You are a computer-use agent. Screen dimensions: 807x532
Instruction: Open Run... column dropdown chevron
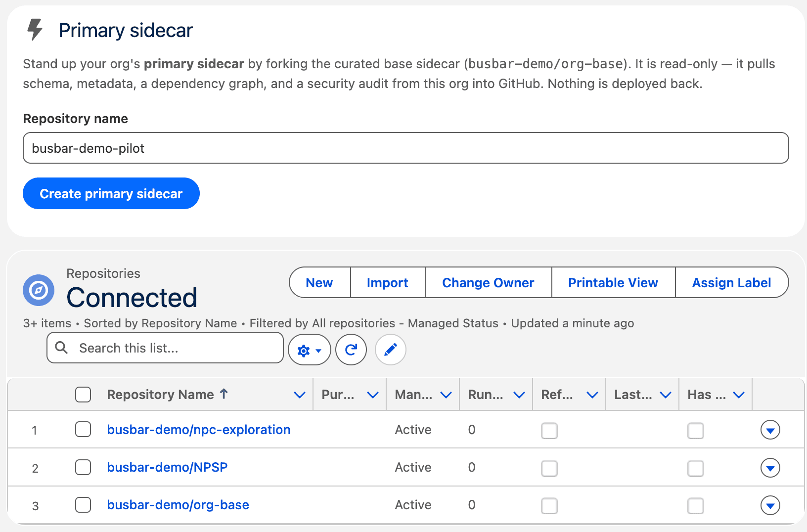pos(519,395)
